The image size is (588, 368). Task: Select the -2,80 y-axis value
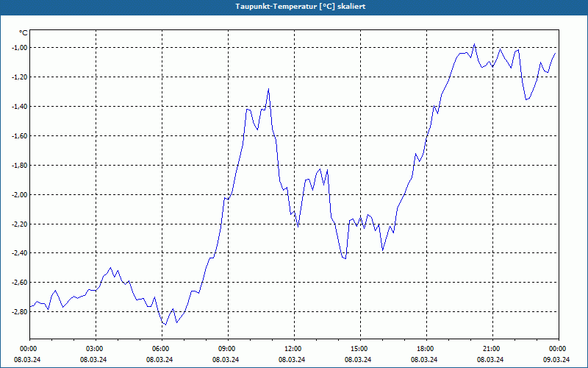pyautogui.click(x=20, y=311)
